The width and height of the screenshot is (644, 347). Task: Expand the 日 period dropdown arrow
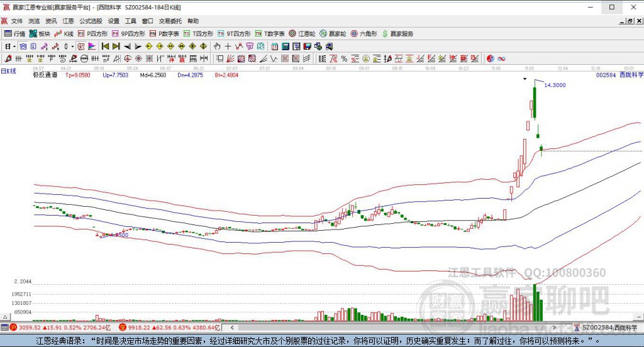14,47
